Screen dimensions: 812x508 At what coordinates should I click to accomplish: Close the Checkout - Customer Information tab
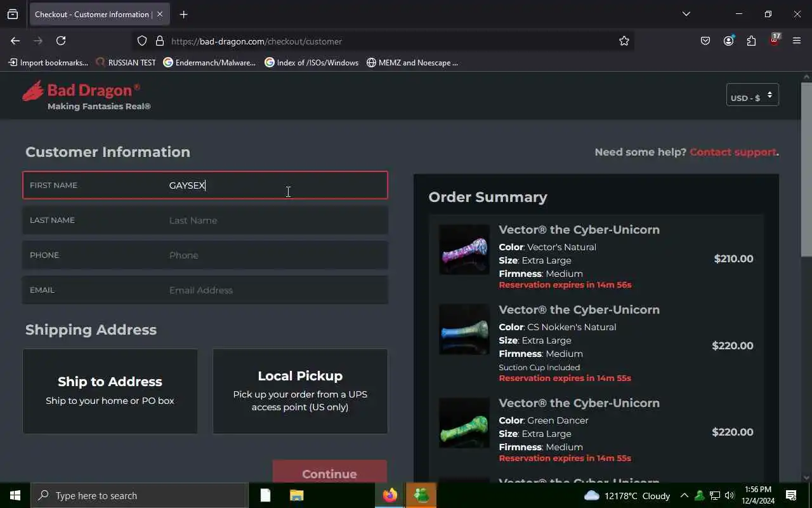pos(160,14)
